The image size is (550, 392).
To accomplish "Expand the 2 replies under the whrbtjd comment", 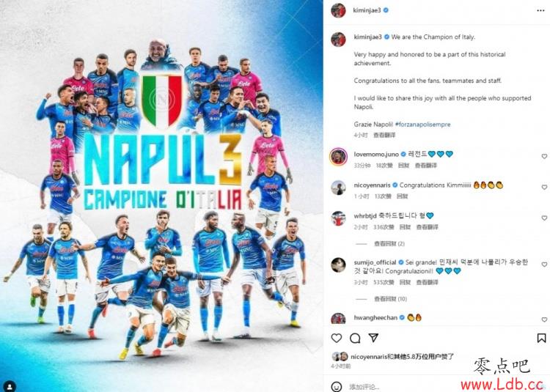I will pos(389,243).
